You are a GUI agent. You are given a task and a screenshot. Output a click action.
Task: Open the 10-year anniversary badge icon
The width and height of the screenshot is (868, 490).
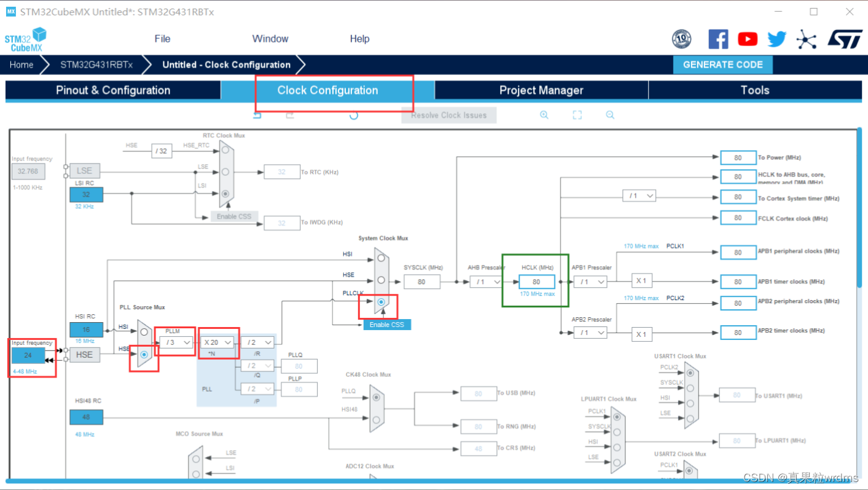(x=681, y=39)
